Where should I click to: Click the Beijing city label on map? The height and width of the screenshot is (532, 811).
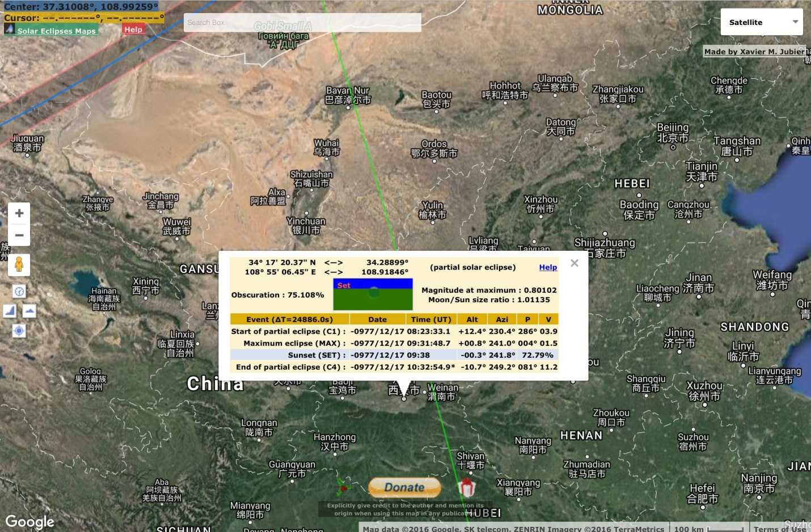click(x=673, y=133)
